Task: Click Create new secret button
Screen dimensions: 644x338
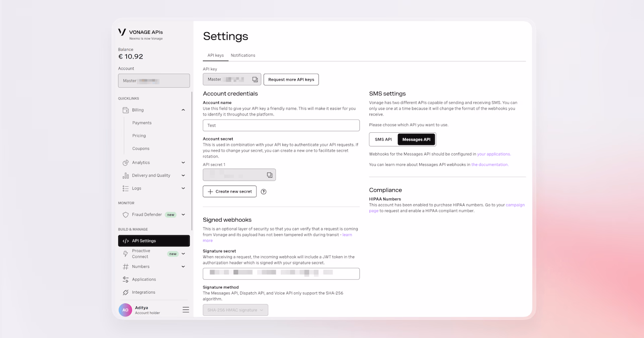Action: click(230, 192)
